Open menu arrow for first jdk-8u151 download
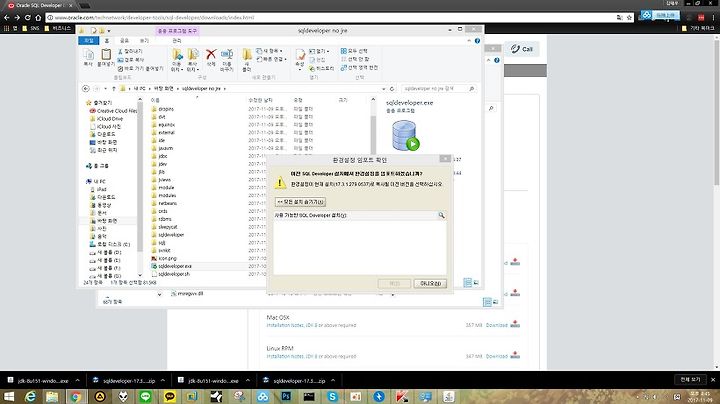The image size is (720, 404). tap(77, 381)
